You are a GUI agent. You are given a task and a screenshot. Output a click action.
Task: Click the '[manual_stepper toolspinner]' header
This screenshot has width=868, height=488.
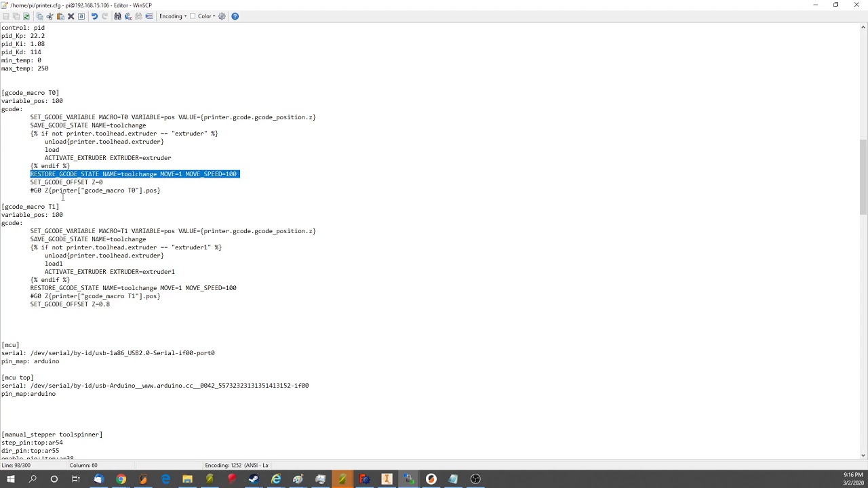click(52, 434)
